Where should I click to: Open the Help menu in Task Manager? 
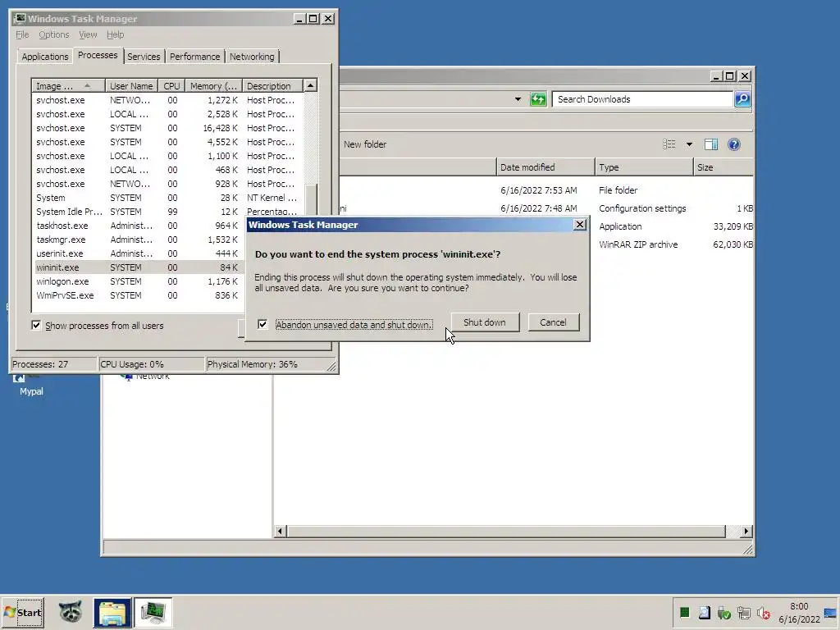115,34
